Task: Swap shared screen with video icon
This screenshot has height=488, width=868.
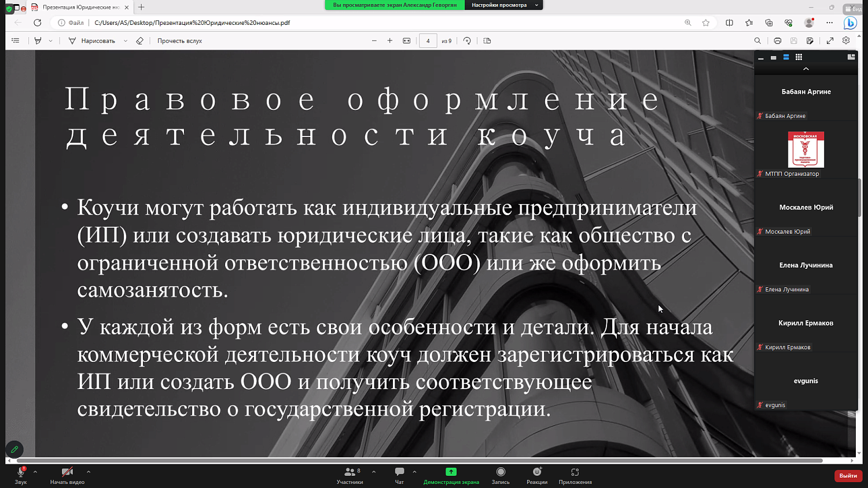Action: click(x=851, y=57)
